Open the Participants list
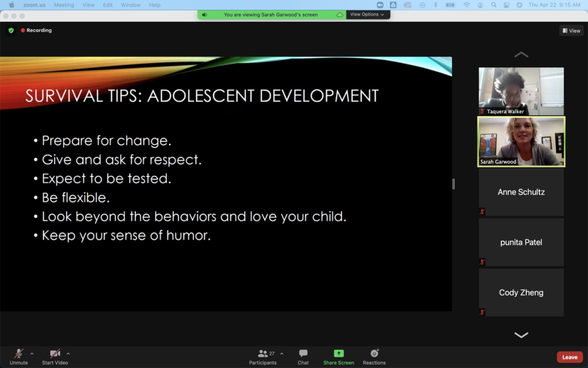Viewport: 588px width, 368px height. pos(263,356)
